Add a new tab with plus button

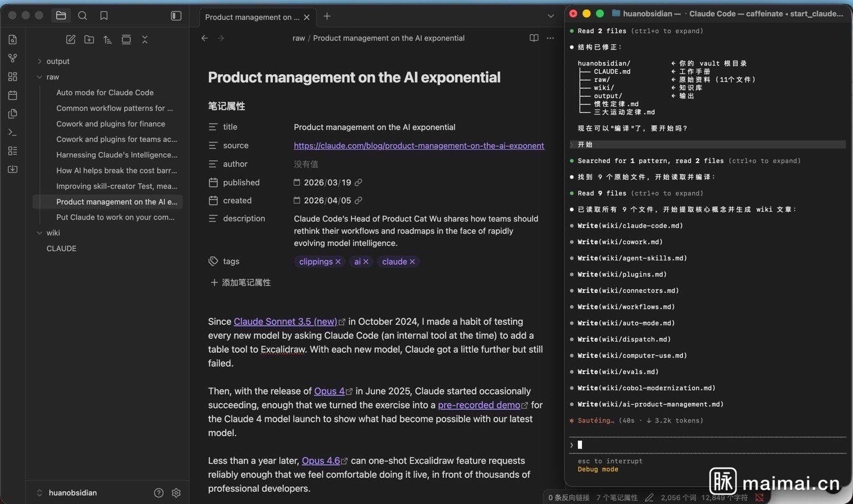coord(327,16)
